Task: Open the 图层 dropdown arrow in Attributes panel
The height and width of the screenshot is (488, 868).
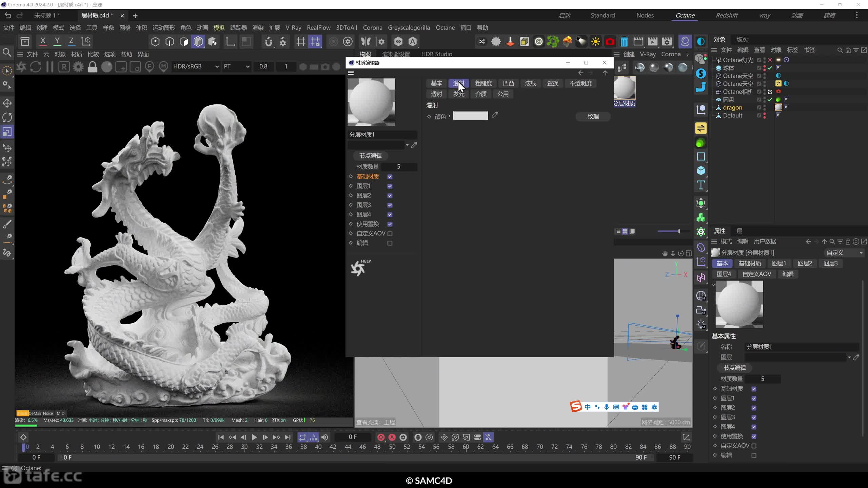Action: 849,357
